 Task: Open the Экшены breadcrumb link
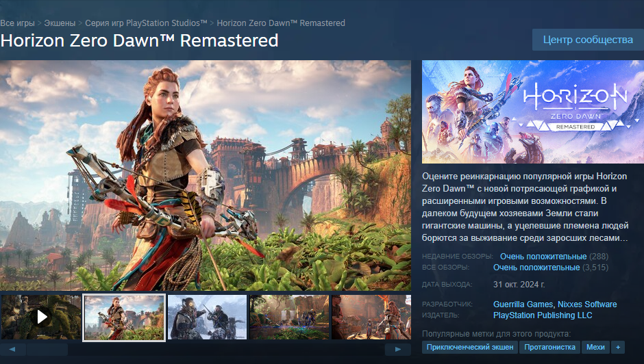(x=60, y=23)
